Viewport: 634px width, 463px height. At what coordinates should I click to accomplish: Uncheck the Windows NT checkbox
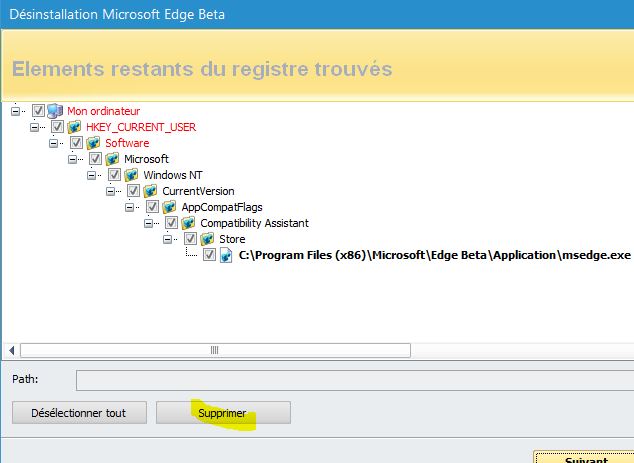[x=114, y=175]
